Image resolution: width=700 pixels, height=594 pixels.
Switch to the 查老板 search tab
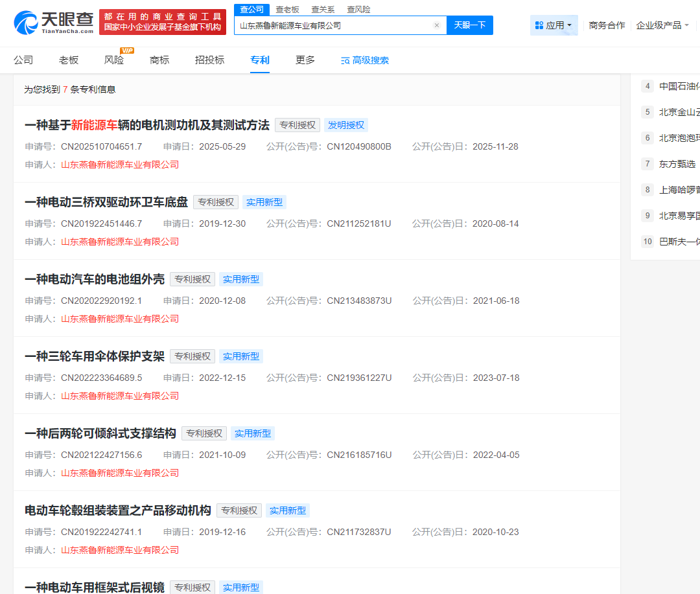click(287, 10)
